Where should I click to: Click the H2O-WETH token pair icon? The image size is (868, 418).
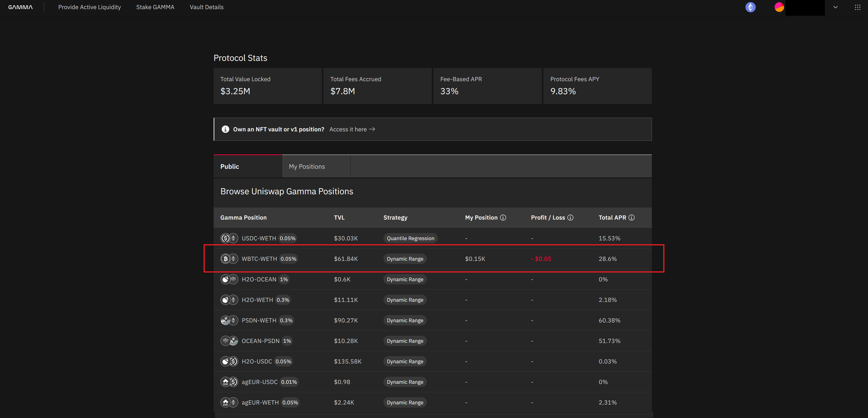point(229,300)
